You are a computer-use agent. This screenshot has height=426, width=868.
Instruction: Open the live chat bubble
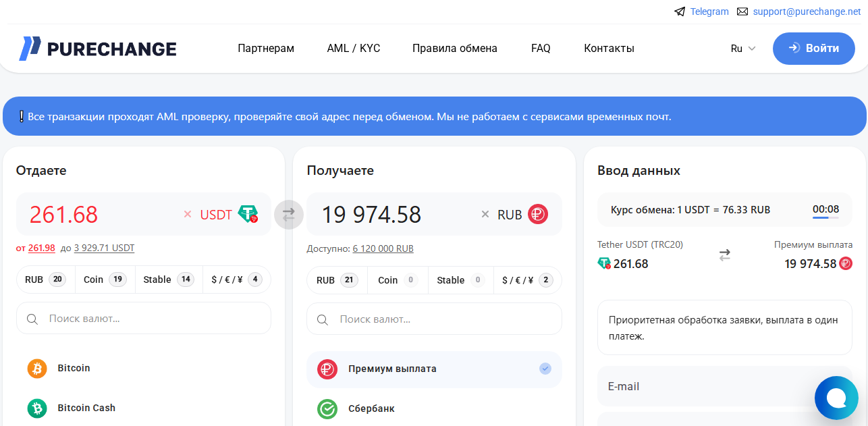[836, 398]
